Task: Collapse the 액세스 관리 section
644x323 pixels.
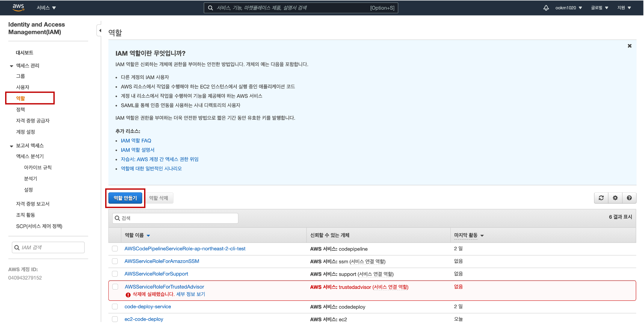Action: (12, 66)
